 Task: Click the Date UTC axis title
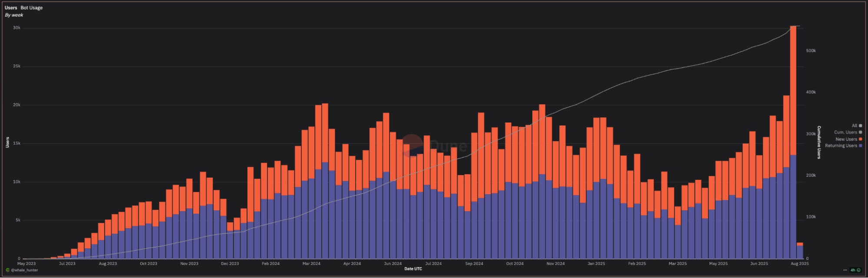[413, 269]
